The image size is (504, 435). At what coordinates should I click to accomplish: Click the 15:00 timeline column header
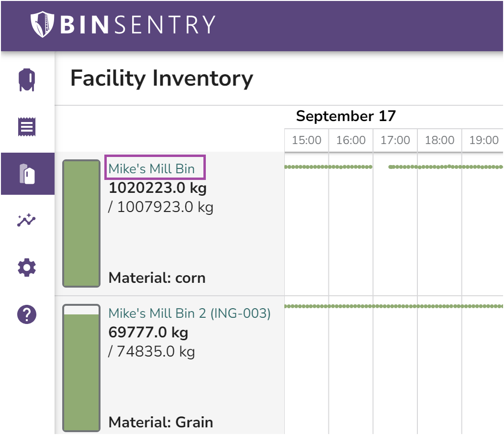click(x=306, y=140)
